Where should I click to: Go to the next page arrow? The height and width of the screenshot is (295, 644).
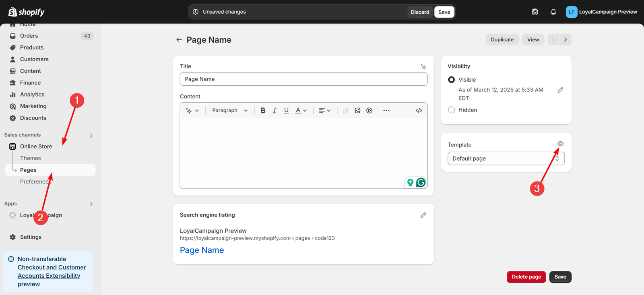(566, 39)
